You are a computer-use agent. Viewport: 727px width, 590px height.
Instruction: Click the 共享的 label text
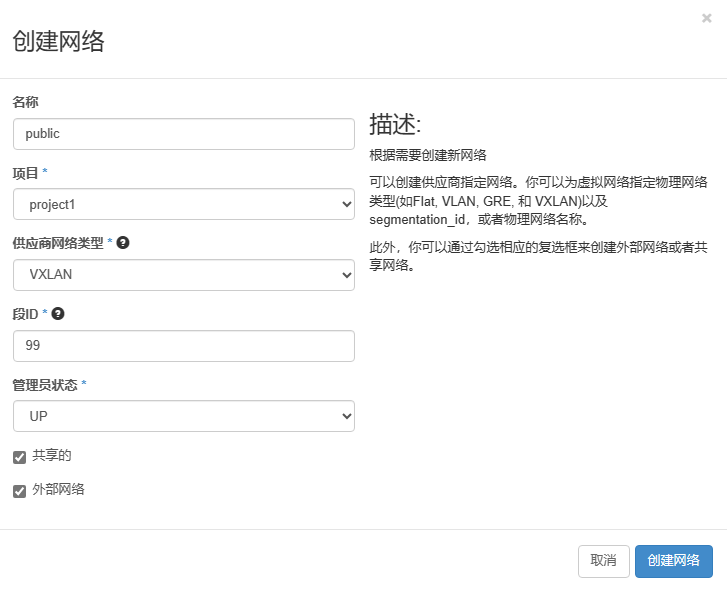[x=52, y=456]
